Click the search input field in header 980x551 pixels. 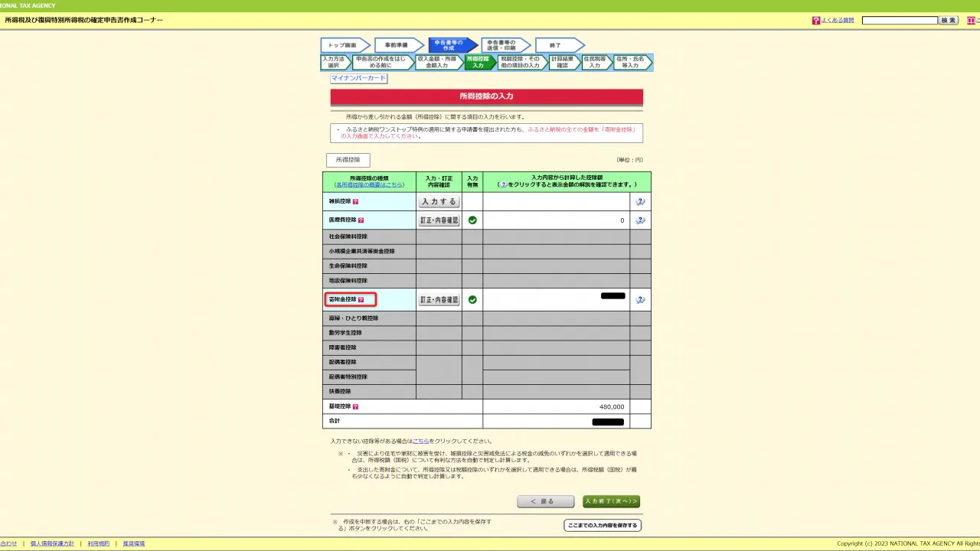[x=900, y=21]
